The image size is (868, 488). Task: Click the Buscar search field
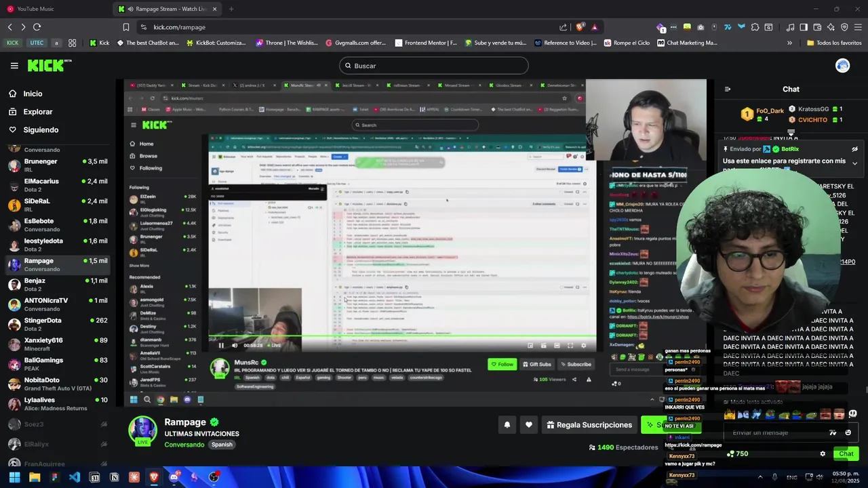(434, 66)
